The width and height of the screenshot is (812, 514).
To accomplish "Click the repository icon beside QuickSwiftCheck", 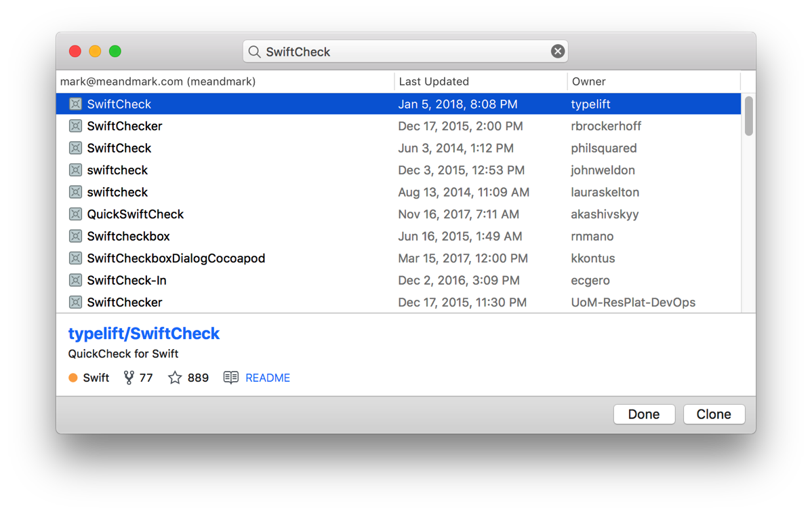I will pos(75,214).
